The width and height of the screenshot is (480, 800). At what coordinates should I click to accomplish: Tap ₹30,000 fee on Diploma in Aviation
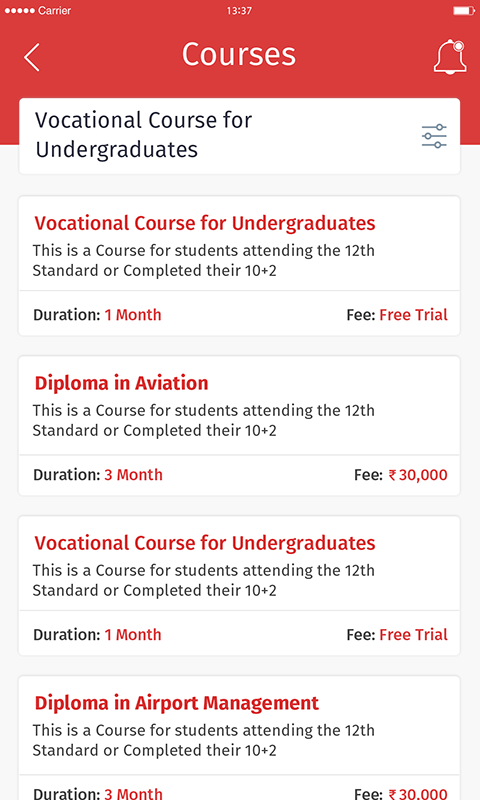[418, 475]
